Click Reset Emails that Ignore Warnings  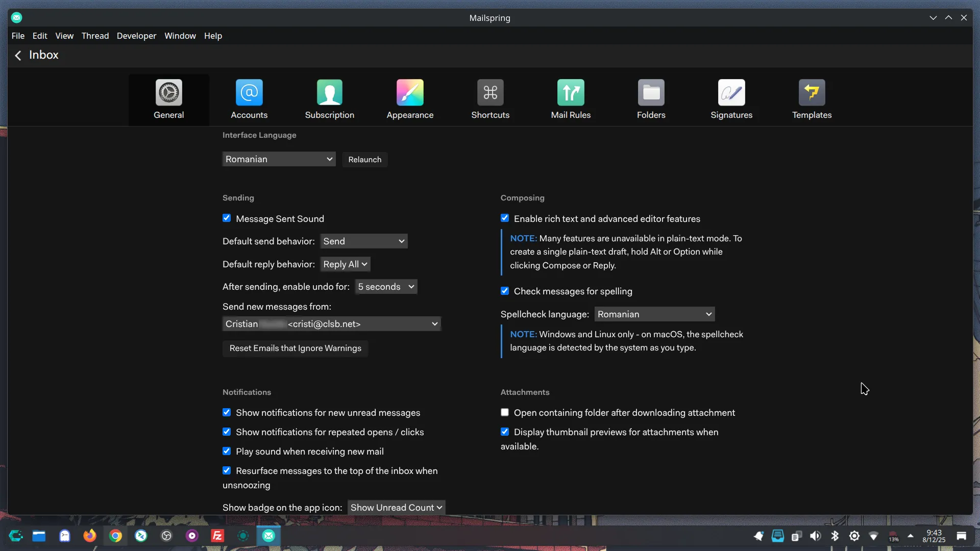click(x=295, y=348)
